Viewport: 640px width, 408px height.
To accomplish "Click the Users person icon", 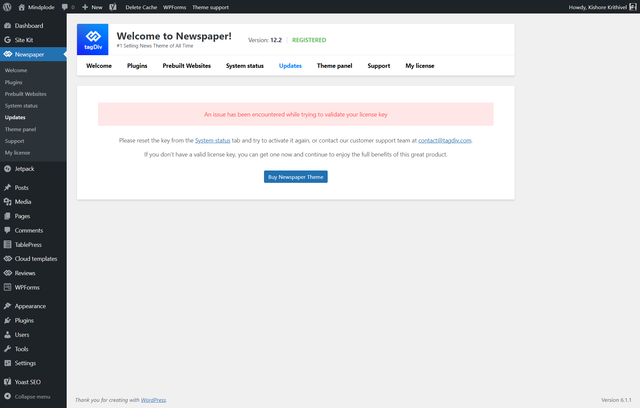I will [x=7, y=335].
